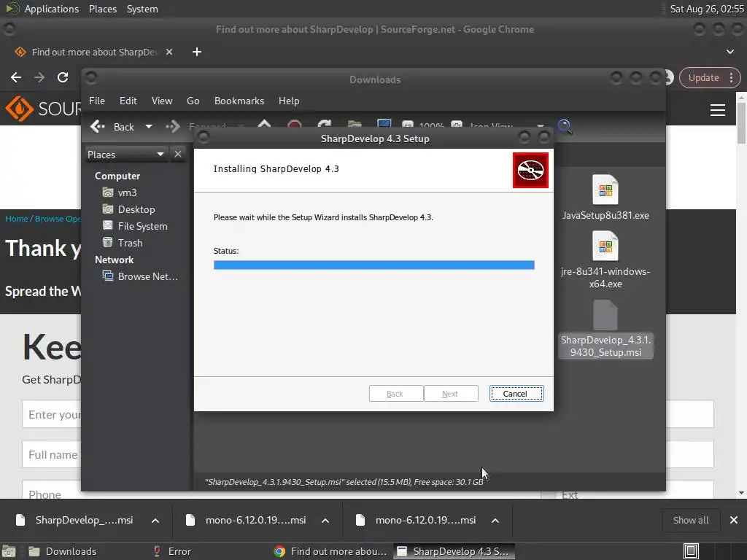Click the Reload icon in Downloads toolbar
The height and width of the screenshot is (560, 747).
(x=325, y=125)
